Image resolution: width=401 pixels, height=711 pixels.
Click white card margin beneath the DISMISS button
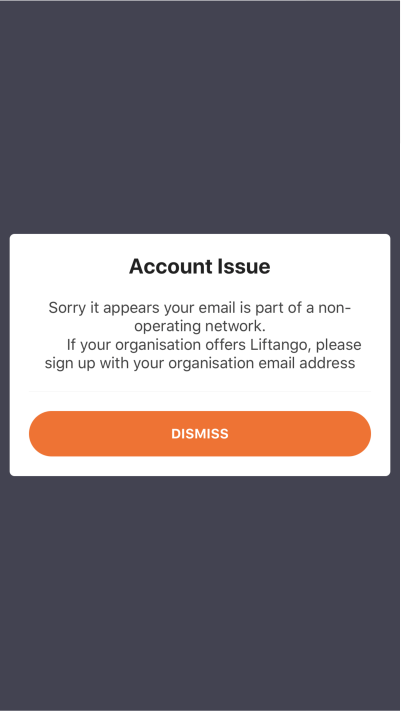pos(200,466)
